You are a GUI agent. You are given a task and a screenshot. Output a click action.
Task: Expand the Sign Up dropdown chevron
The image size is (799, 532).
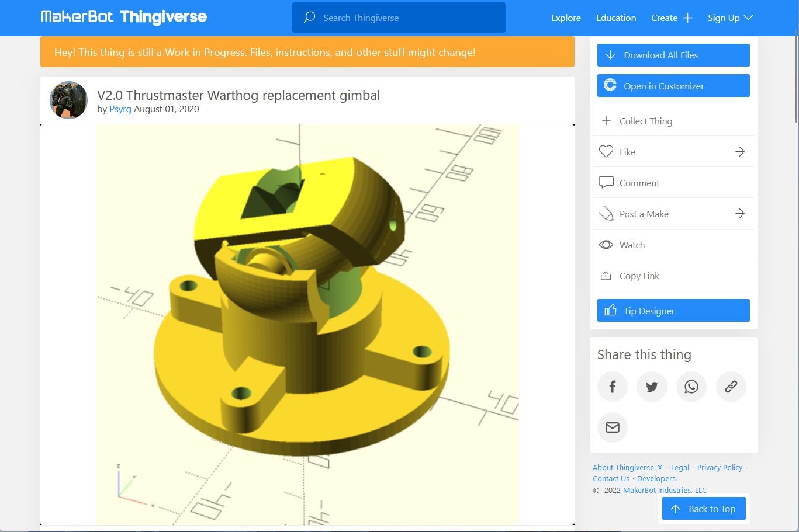(748, 18)
